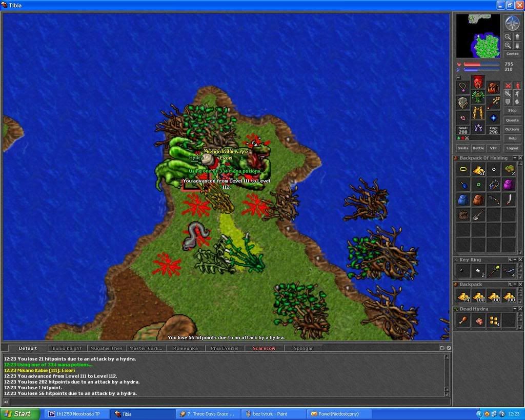
Task: Open the Skills window
Action: click(x=463, y=148)
